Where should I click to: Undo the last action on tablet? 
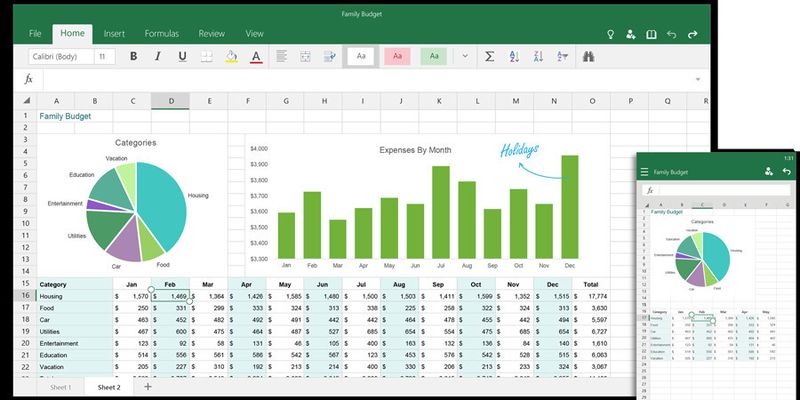(x=671, y=34)
